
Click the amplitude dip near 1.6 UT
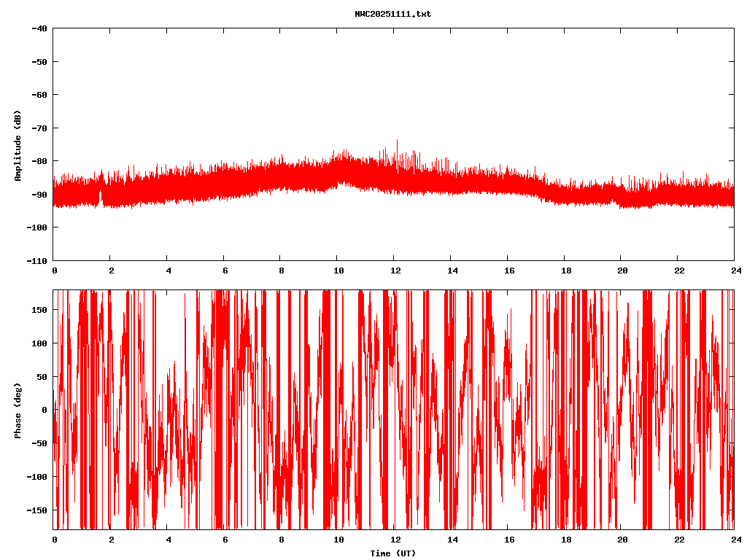tap(101, 198)
